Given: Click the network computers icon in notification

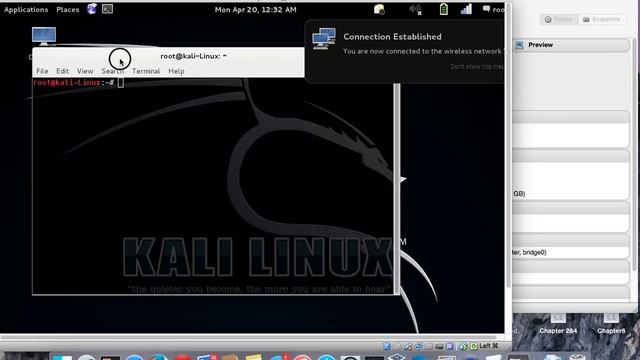Looking at the screenshot, I should click(x=324, y=39).
